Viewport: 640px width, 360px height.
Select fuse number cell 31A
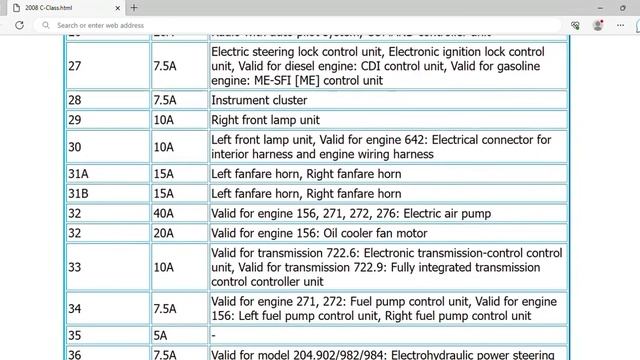(108, 174)
